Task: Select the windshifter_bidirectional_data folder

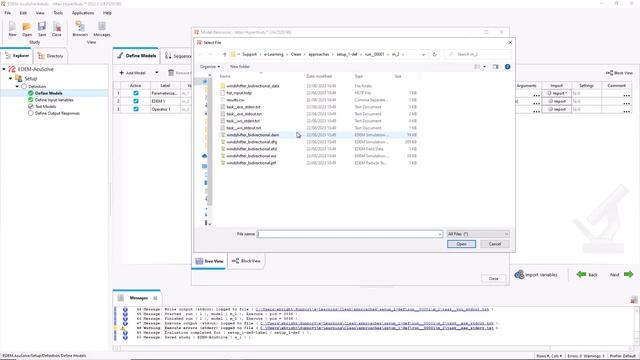Action: 253,86
